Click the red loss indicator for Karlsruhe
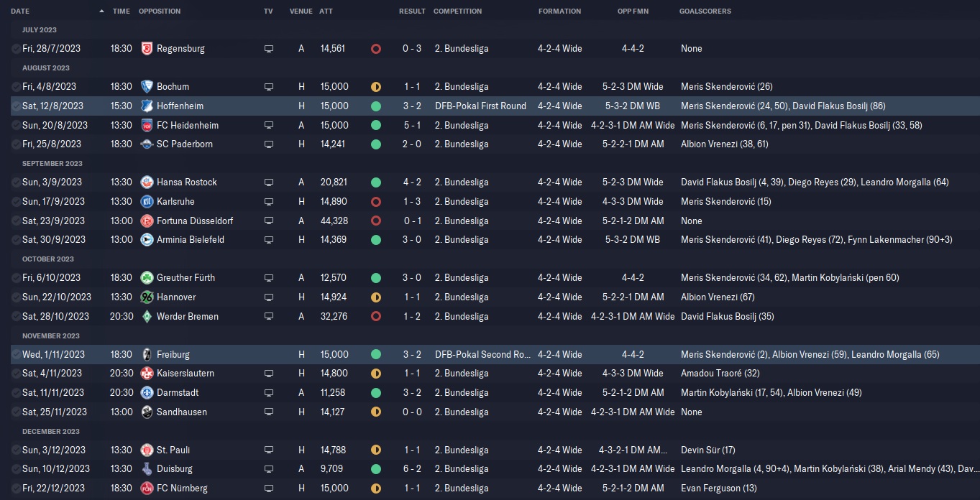Screen dimensions: 980x500 pyautogui.click(x=375, y=202)
